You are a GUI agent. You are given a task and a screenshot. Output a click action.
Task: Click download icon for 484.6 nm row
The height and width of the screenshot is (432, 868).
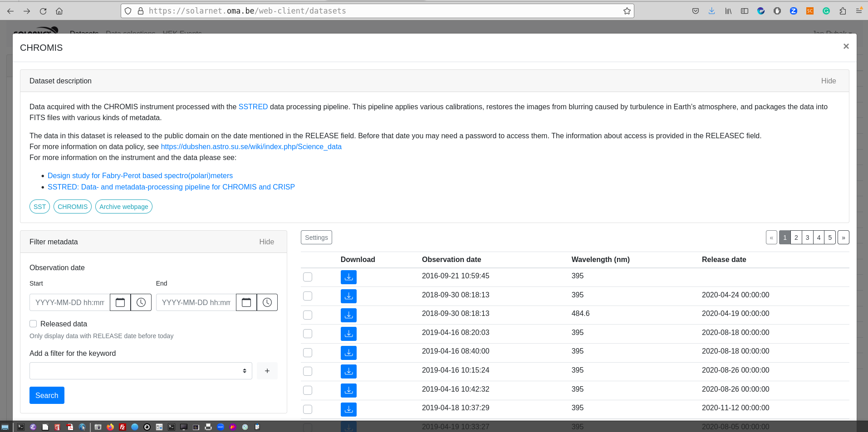pyautogui.click(x=348, y=315)
